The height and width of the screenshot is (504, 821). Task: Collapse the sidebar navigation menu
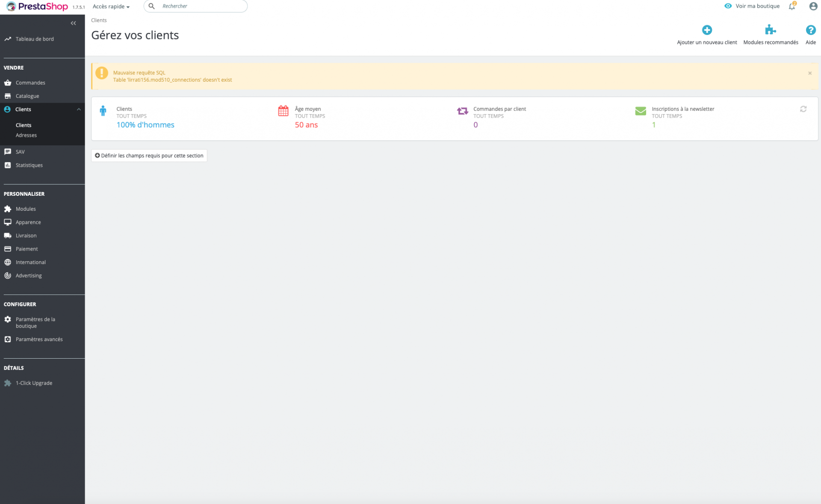(x=73, y=23)
